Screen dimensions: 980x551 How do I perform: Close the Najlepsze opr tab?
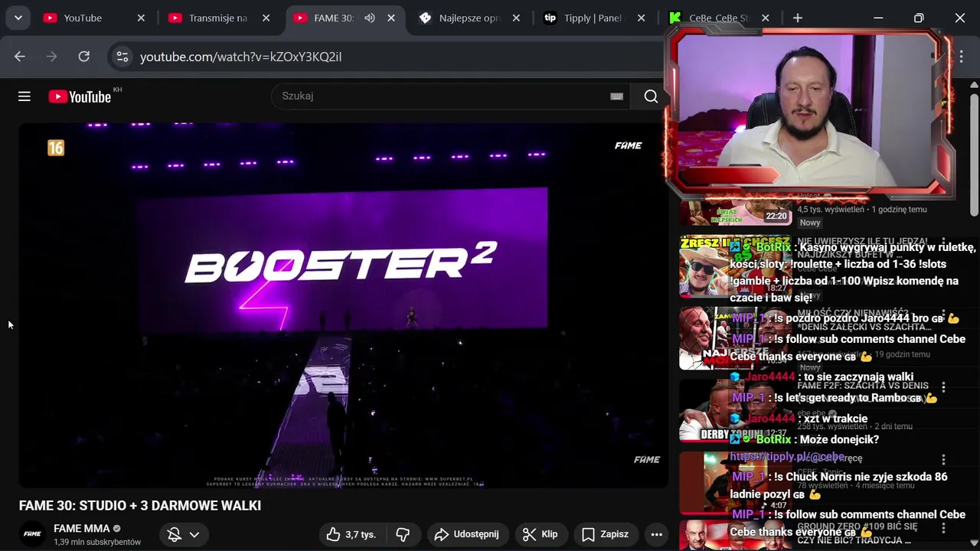click(x=516, y=18)
